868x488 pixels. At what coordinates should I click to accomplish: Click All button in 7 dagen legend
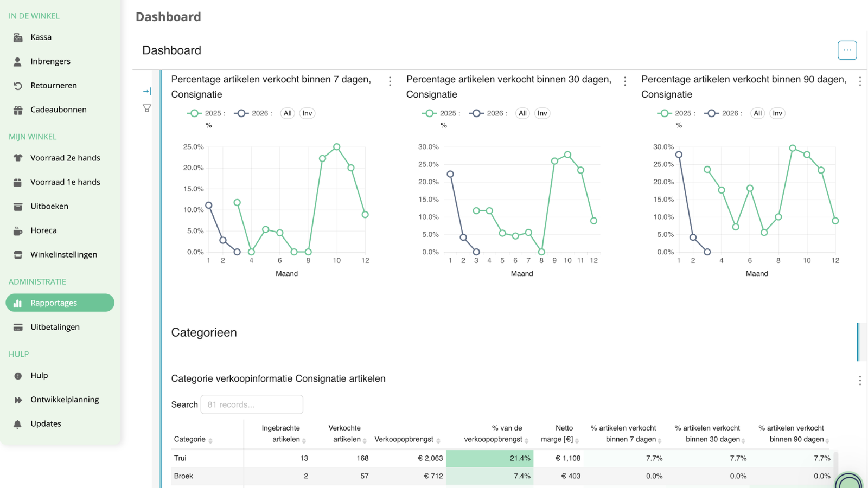click(288, 113)
